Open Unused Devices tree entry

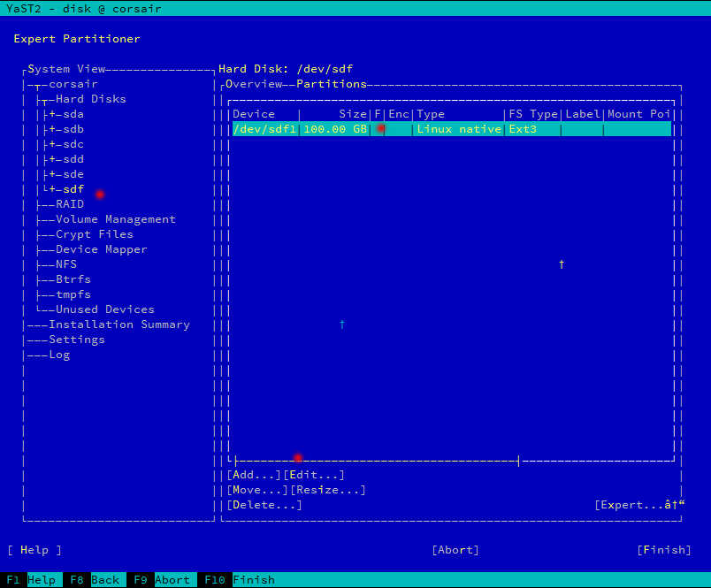[104, 309]
